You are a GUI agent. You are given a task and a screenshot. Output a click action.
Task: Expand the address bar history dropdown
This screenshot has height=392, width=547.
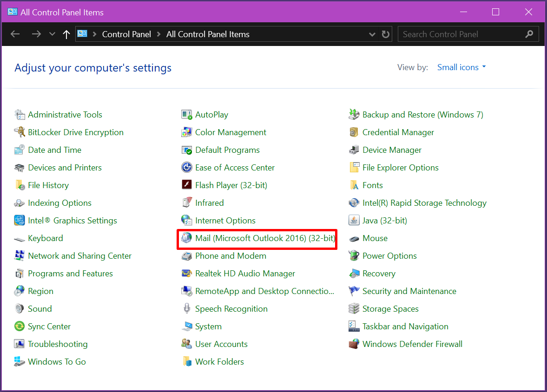[372, 34]
